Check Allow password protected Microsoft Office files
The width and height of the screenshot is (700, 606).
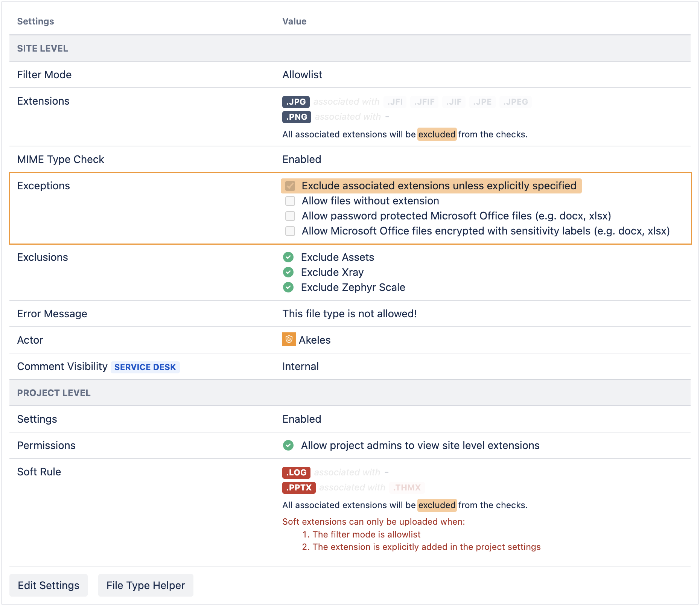click(x=290, y=216)
